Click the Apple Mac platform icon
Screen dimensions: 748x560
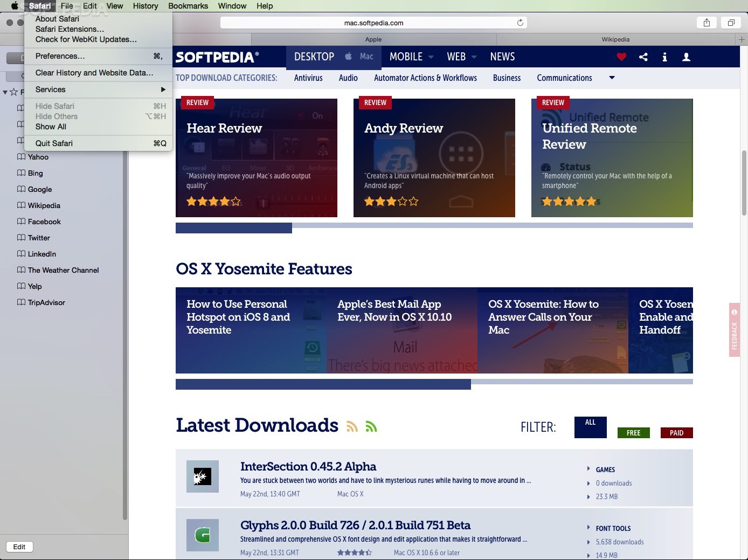349,57
